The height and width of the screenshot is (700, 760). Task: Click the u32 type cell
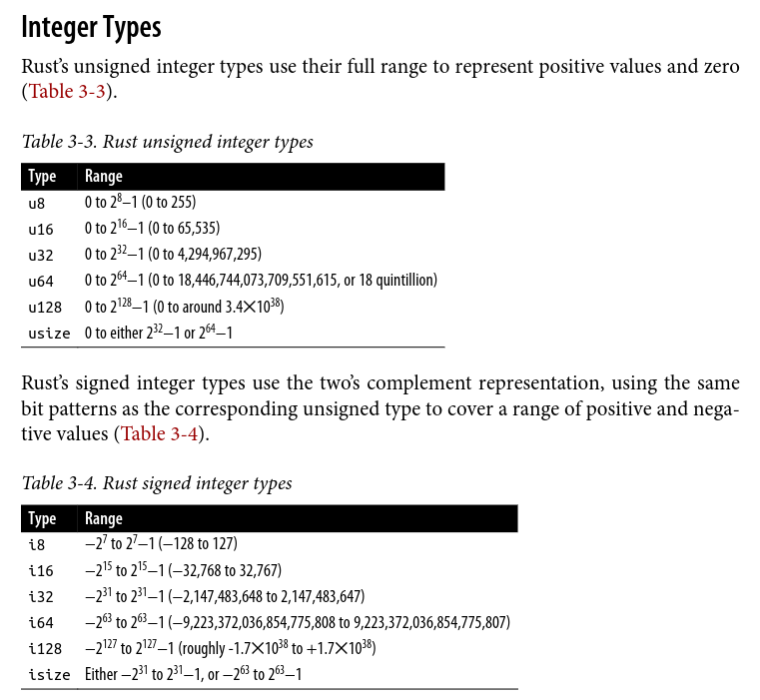pyautogui.click(x=41, y=255)
